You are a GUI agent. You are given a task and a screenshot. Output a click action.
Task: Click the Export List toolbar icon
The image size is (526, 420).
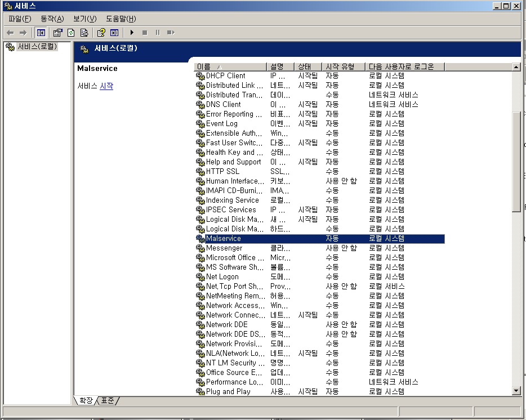tap(84, 33)
